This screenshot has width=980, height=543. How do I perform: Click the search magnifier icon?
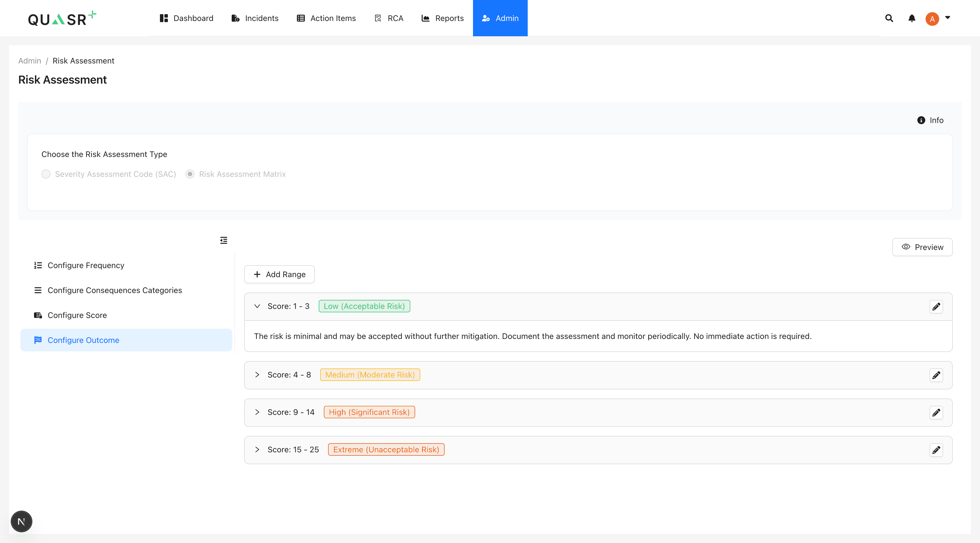click(889, 18)
